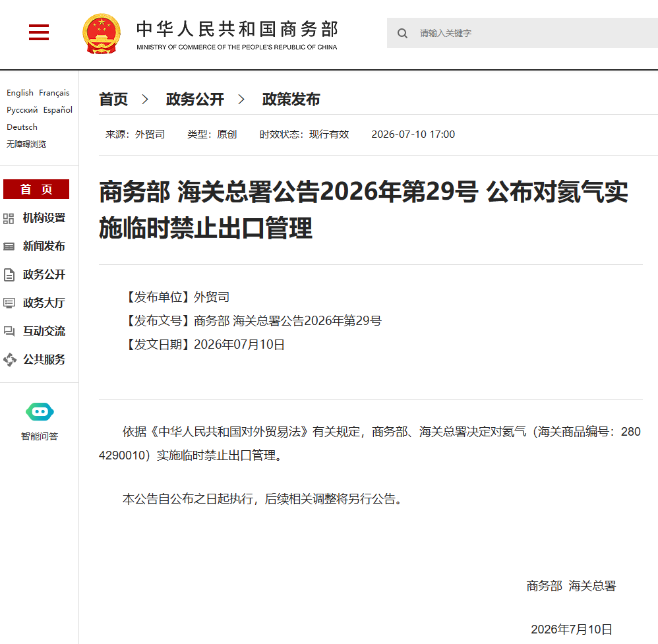The image size is (658, 644).
Task: Click the site title 中华人民共和国商务部
Action: pos(237,30)
